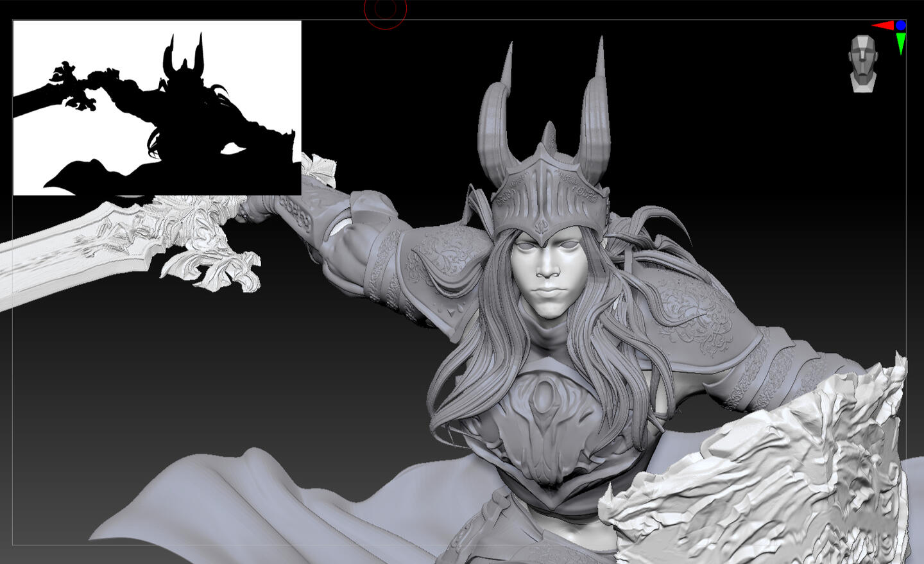Click the red brush cursor circle
924x564 pixels.
385,9
